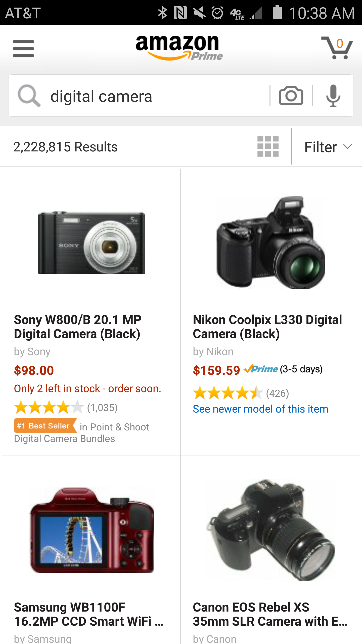The width and height of the screenshot is (362, 644).
Task: Click See newer model of this item
Action: 260,409
